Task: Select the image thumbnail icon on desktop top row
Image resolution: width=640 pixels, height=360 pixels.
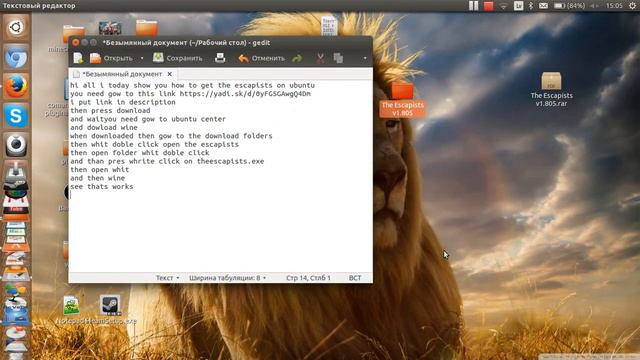Action: [x=110, y=28]
